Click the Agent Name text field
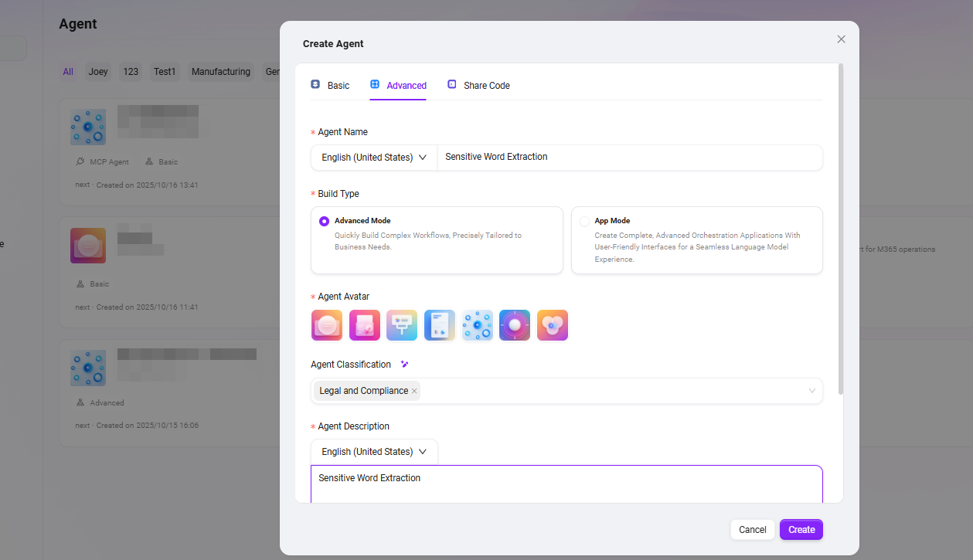Viewport: 973px width, 560px height. (x=629, y=157)
